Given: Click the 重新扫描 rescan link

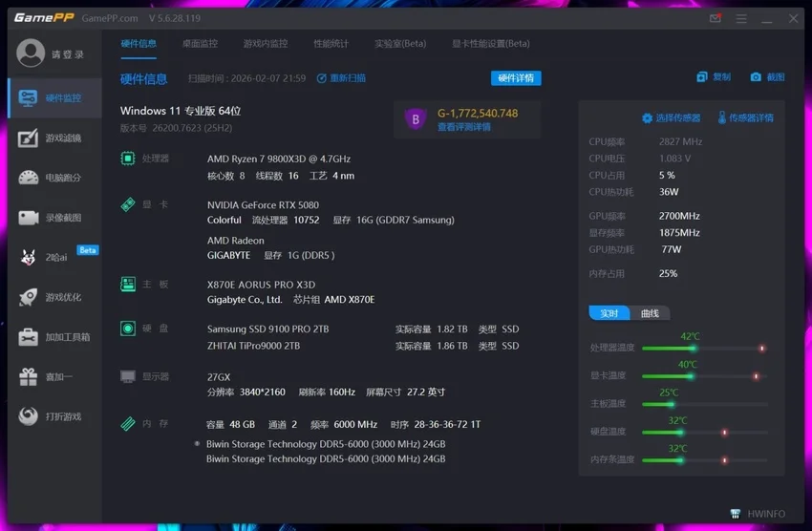Looking at the screenshot, I should [341, 78].
